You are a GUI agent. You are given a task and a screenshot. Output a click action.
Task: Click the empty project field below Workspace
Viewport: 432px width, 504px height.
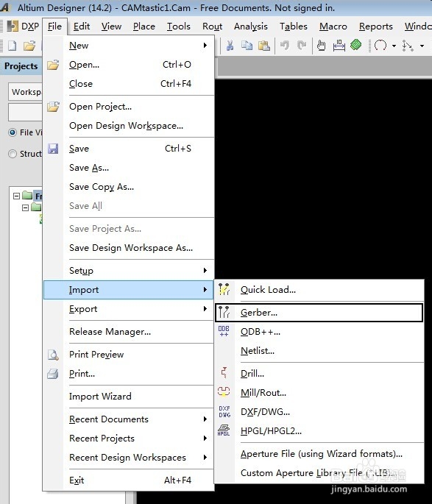[x=25, y=112]
